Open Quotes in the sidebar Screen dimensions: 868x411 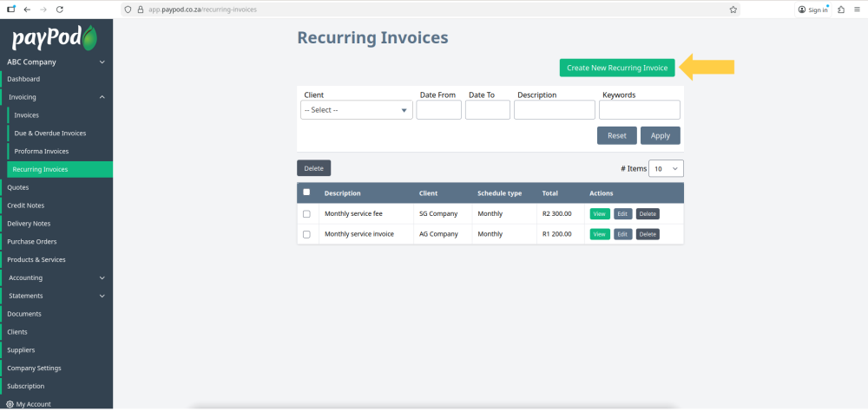[x=17, y=187]
